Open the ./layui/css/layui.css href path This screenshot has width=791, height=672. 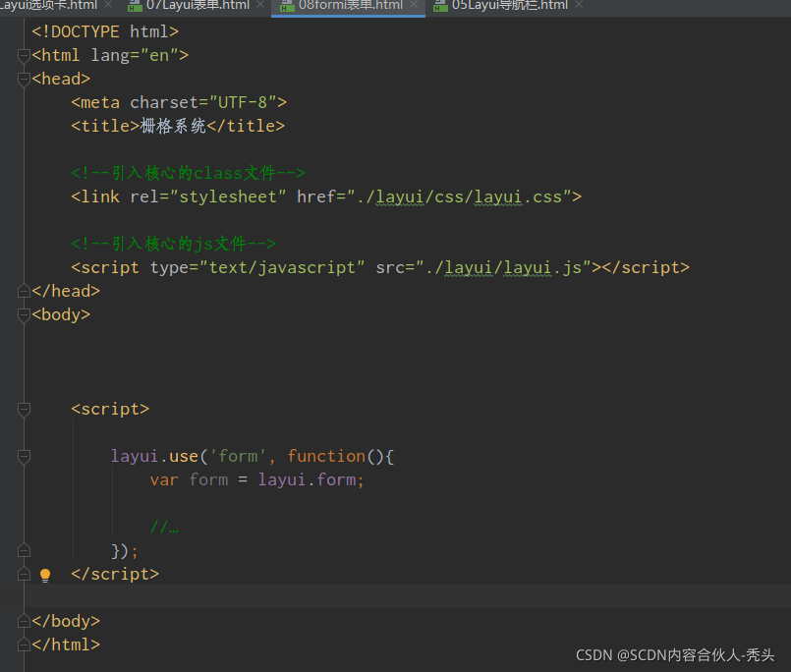(x=459, y=196)
